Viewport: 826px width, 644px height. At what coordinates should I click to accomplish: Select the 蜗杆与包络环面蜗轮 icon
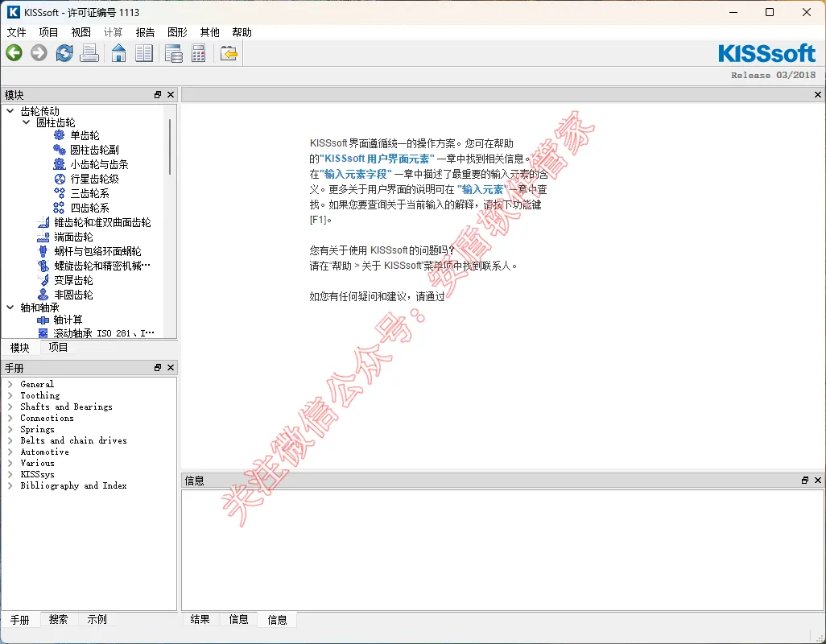pyautogui.click(x=43, y=251)
